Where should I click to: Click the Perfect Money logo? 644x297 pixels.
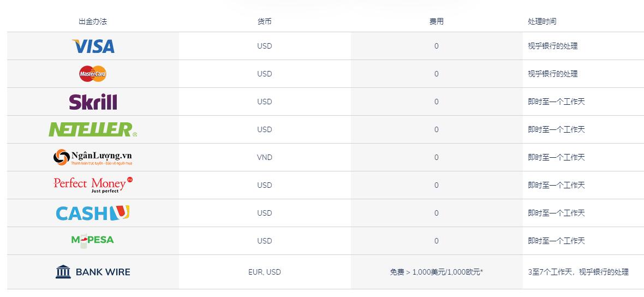tap(93, 185)
